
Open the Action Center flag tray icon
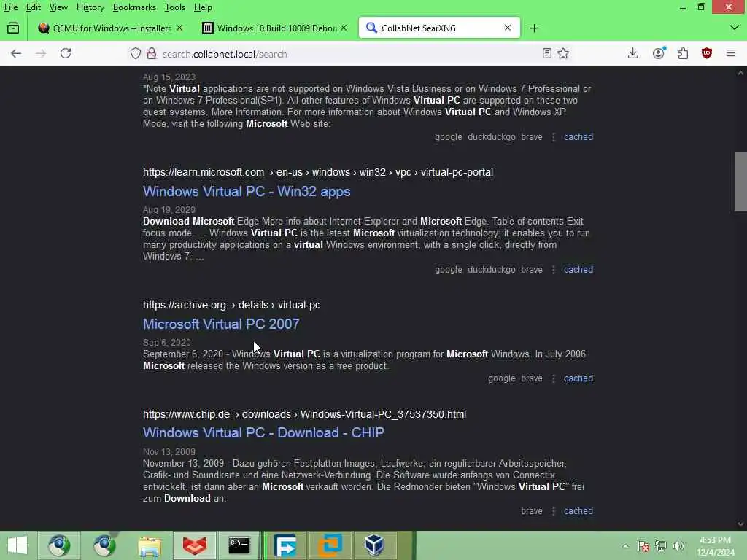coord(643,546)
